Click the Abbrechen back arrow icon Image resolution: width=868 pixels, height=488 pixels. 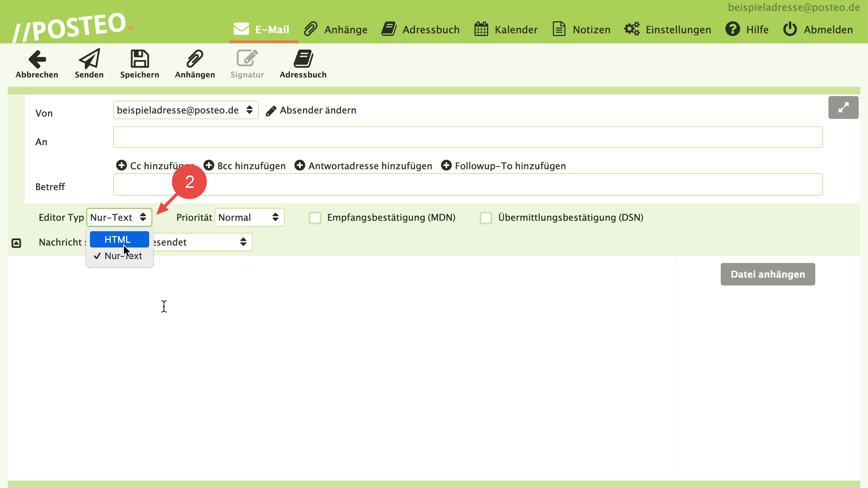point(37,59)
